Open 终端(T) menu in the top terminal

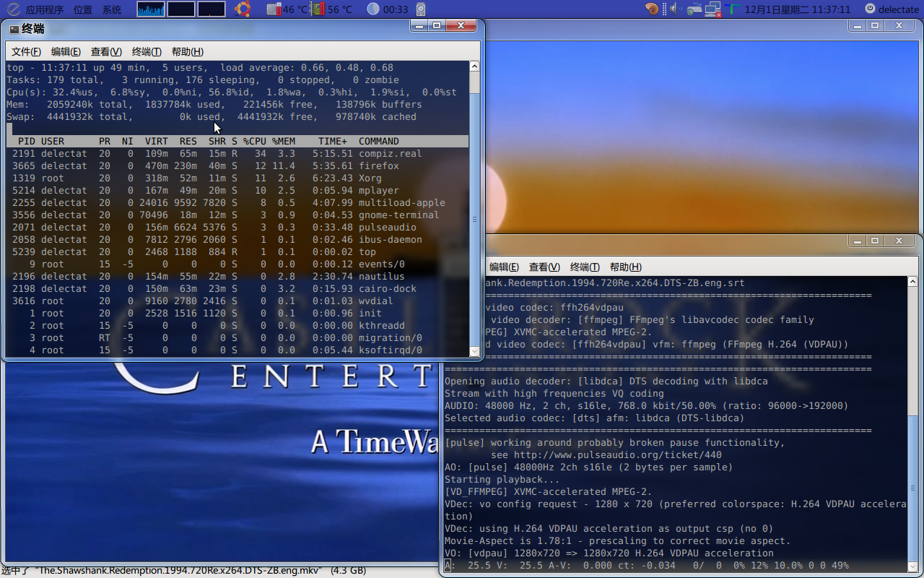coord(147,51)
